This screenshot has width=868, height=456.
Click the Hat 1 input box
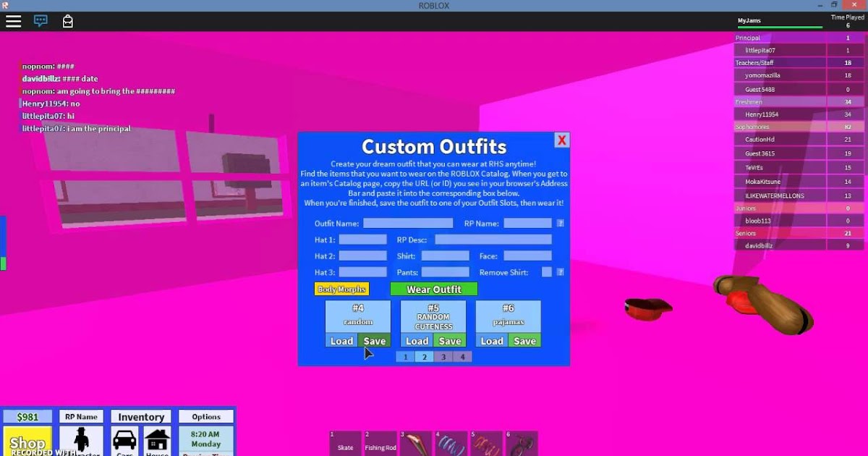coord(363,239)
